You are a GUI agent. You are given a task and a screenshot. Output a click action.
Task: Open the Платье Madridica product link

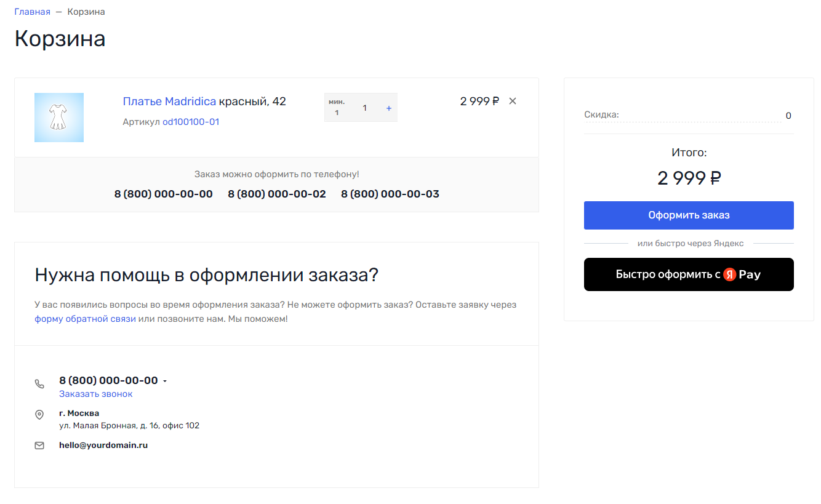(x=169, y=102)
